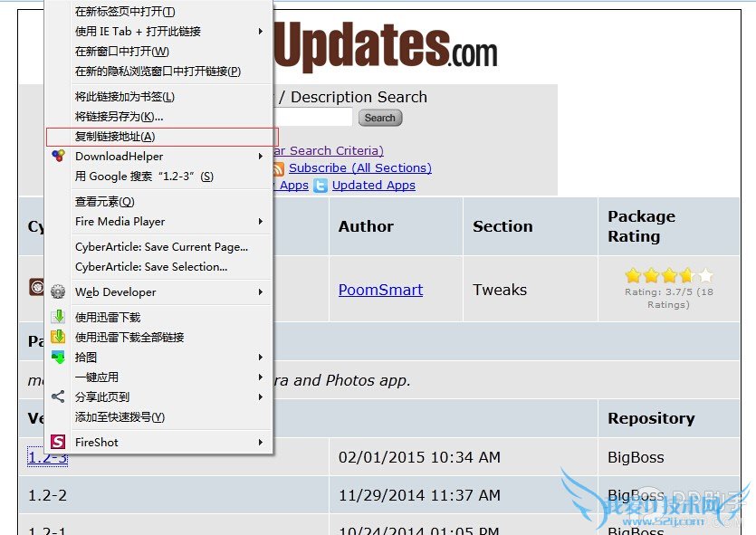
Task: Click the package app icon in table row
Action: [35, 287]
